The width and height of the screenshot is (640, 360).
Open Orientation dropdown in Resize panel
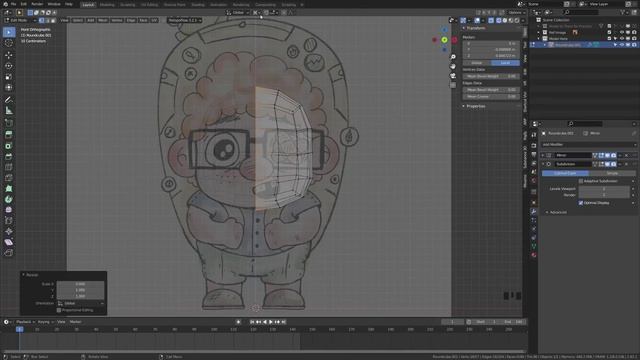tap(80, 303)
